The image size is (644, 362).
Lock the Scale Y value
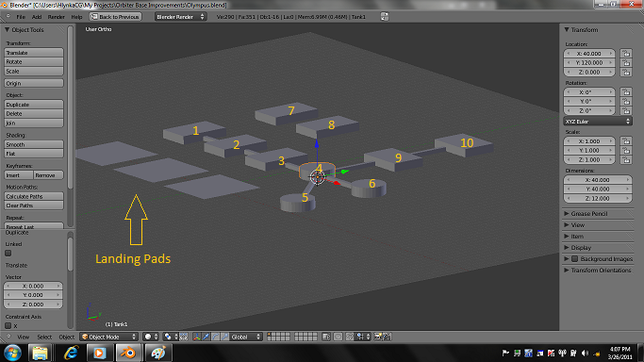(626, 150)
